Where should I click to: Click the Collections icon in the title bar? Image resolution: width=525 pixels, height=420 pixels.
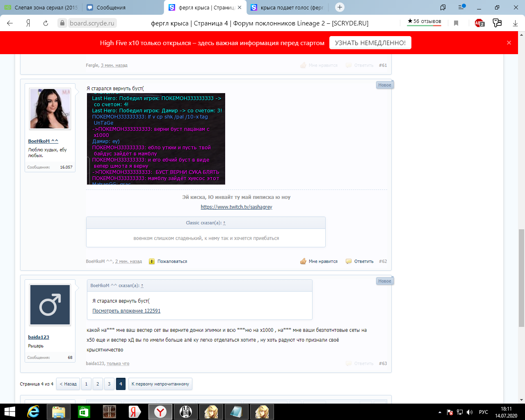(443, 7)
